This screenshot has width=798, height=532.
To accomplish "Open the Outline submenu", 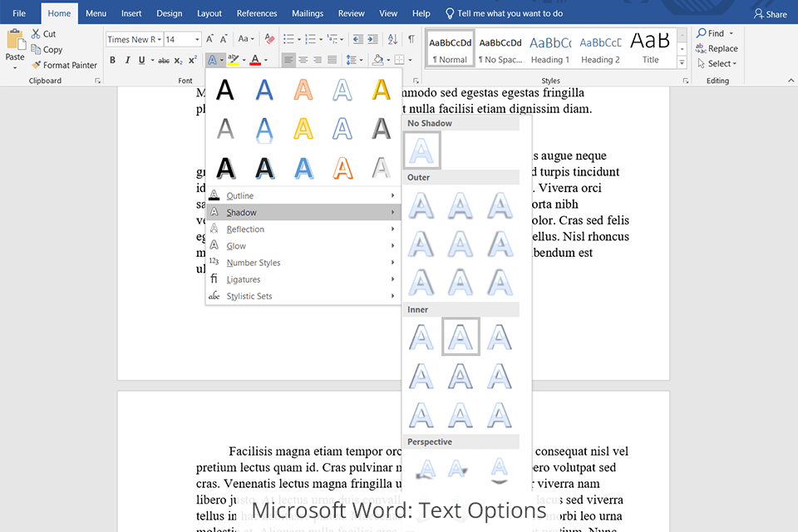I will click(303, 195).
